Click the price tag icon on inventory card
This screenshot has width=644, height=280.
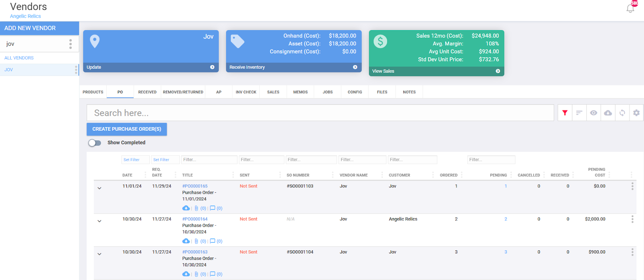pos(237,41)
